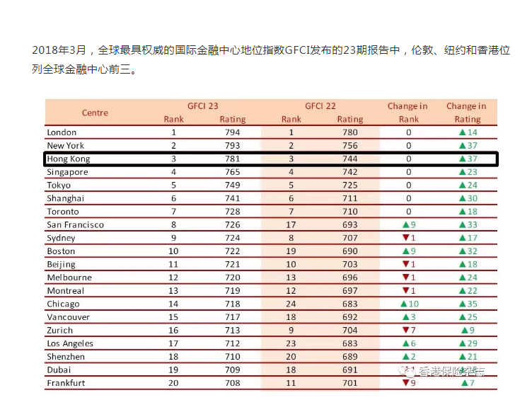Viewport: 532px width, 400px height.
Task: Click Toronto's GFCI 23 rating "728"
Action: click(233, 212)
